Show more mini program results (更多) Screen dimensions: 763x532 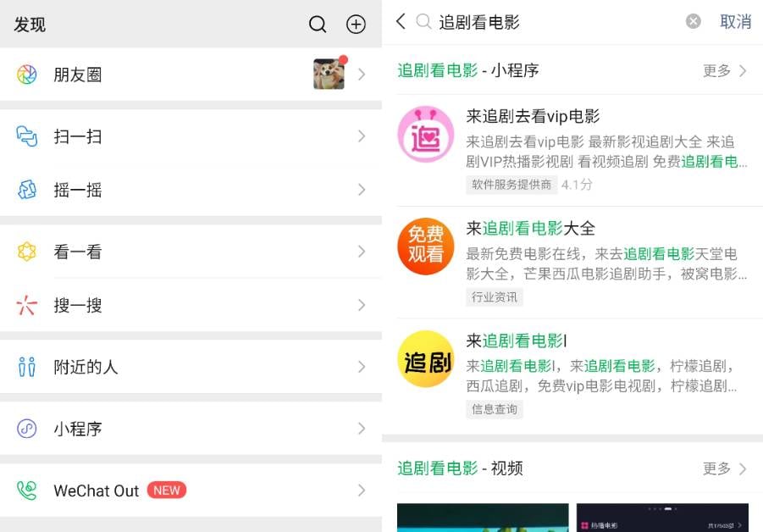(x=725, y=70)
